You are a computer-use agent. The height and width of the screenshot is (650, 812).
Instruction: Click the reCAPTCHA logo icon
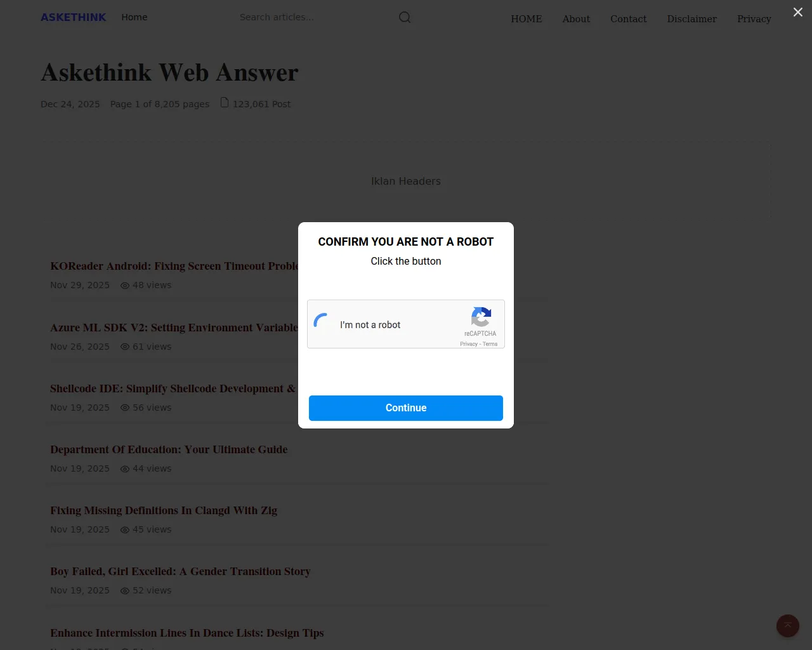click(x=481, y=317)
